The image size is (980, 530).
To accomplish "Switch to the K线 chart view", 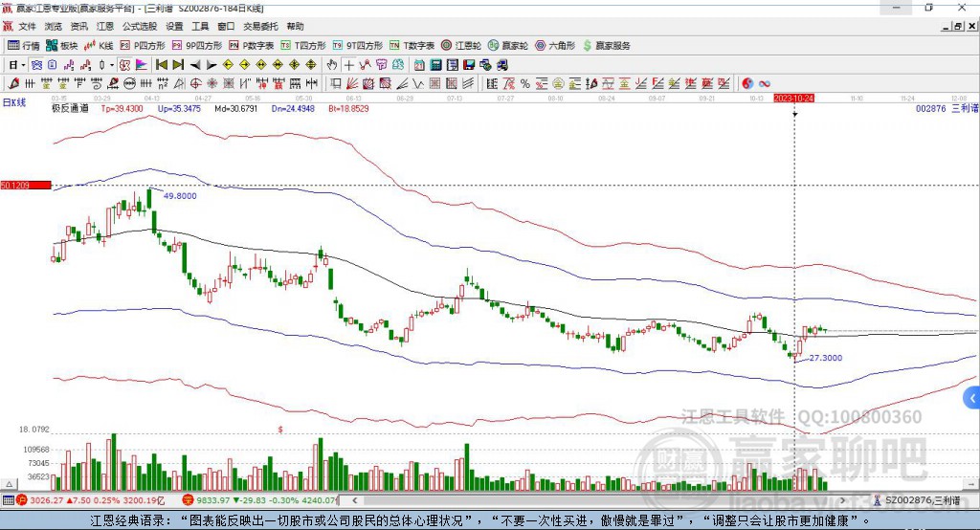I will [x=99, y=46].
